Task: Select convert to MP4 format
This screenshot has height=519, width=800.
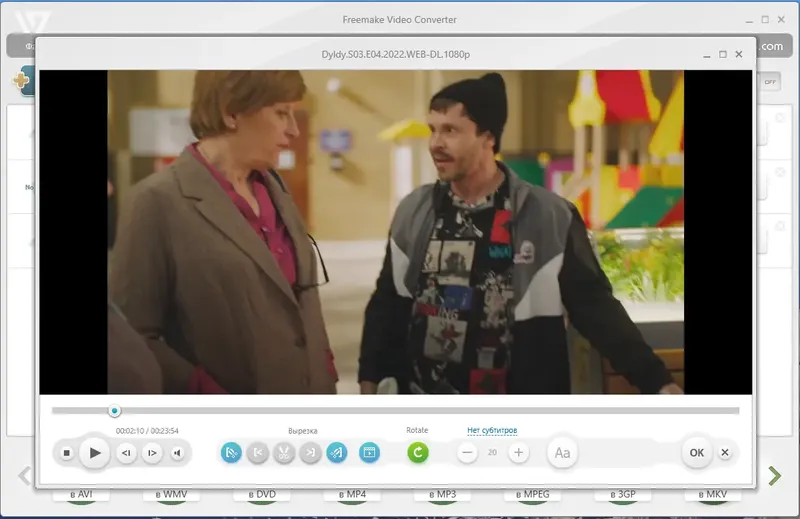Action: [x=352, y=496]
